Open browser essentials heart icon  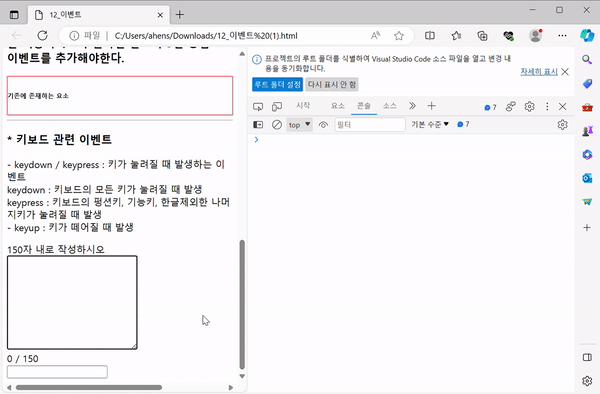pos(509,36)
